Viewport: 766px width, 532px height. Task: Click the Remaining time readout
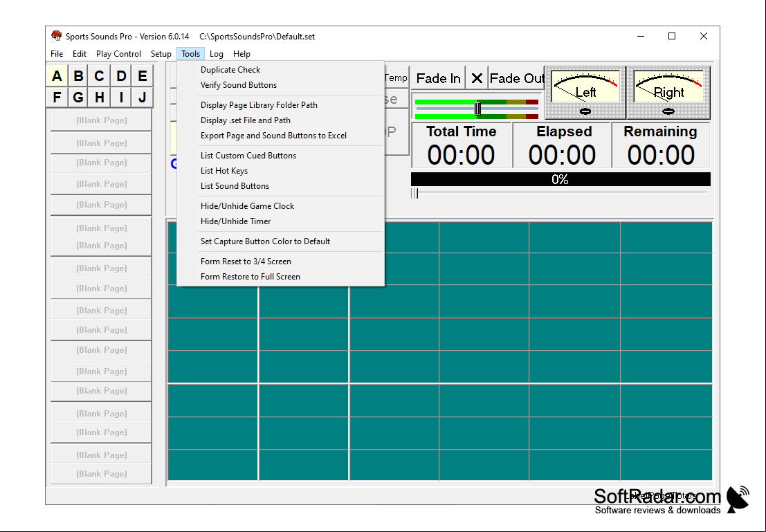(x=661, y=145)
